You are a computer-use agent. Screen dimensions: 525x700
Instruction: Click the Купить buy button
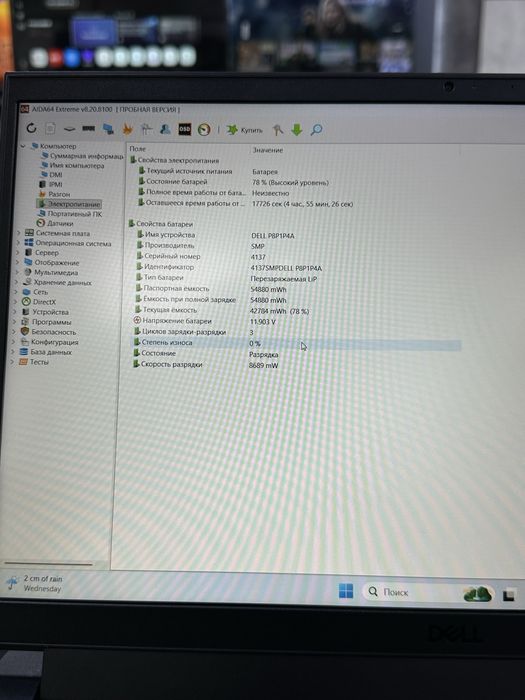245,130
